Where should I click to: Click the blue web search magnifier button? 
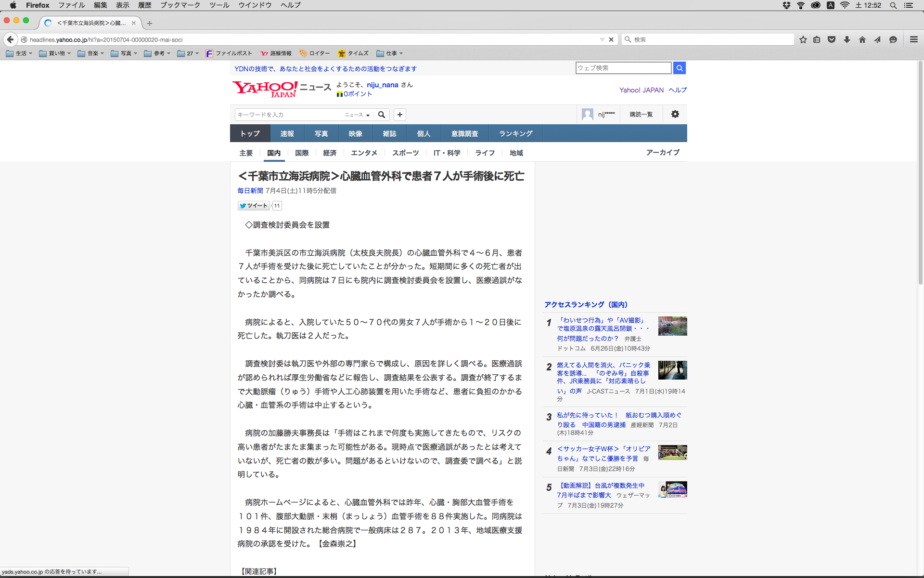(680, 68)
